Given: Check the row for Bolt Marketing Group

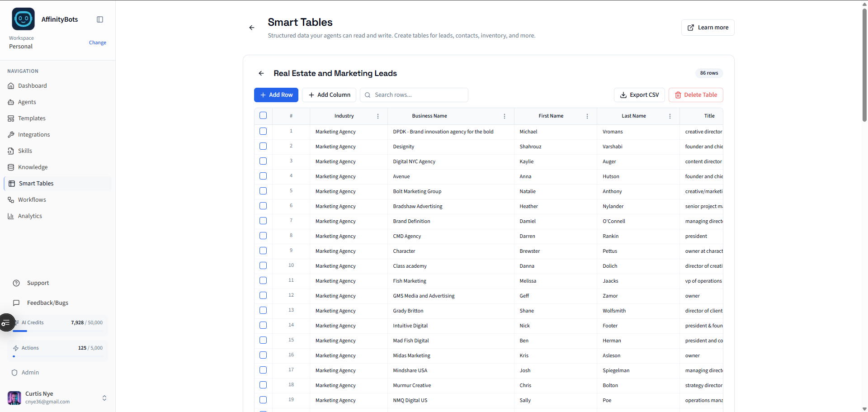Looking at the screenshot, I should pyautogui.click(x=263, y=191).
